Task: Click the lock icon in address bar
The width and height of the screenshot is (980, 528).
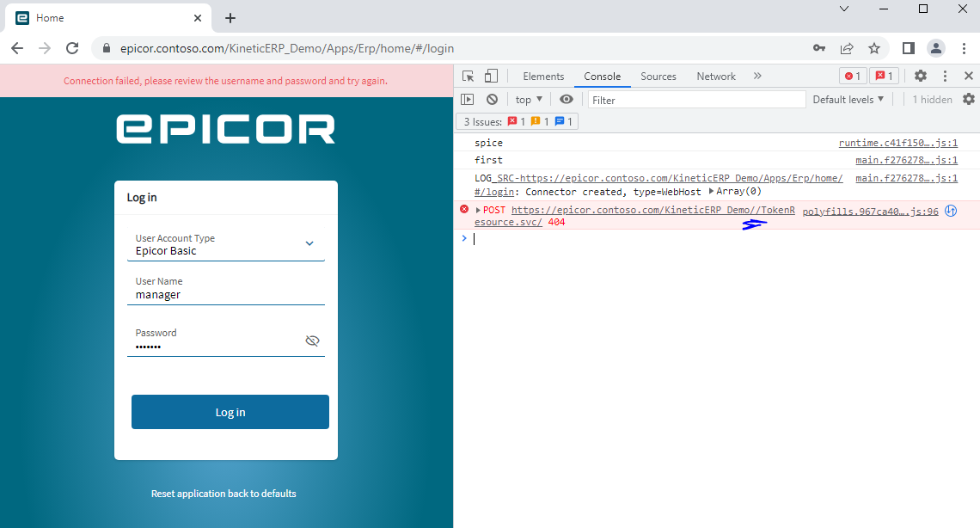Action: click(x=107, y=48)
